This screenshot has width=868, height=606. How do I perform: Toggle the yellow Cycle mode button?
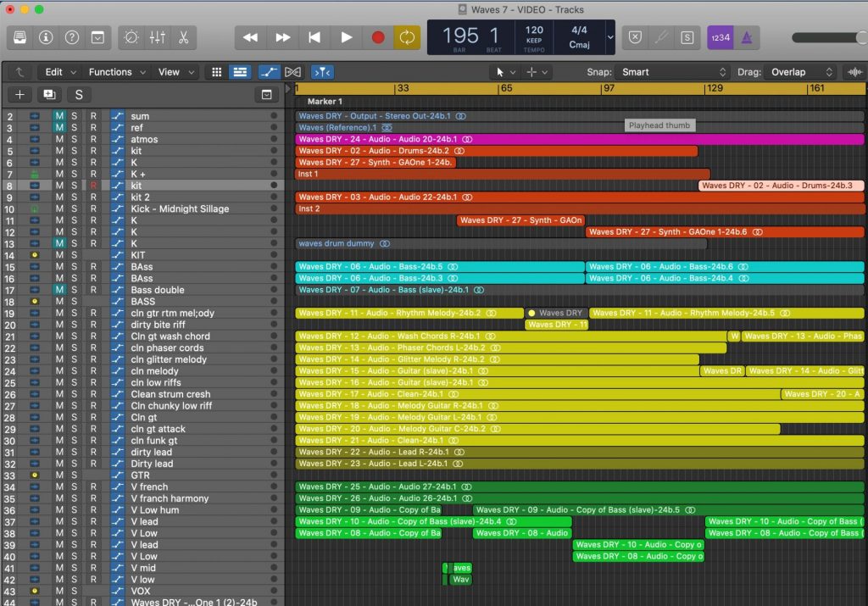pos(407,37)
